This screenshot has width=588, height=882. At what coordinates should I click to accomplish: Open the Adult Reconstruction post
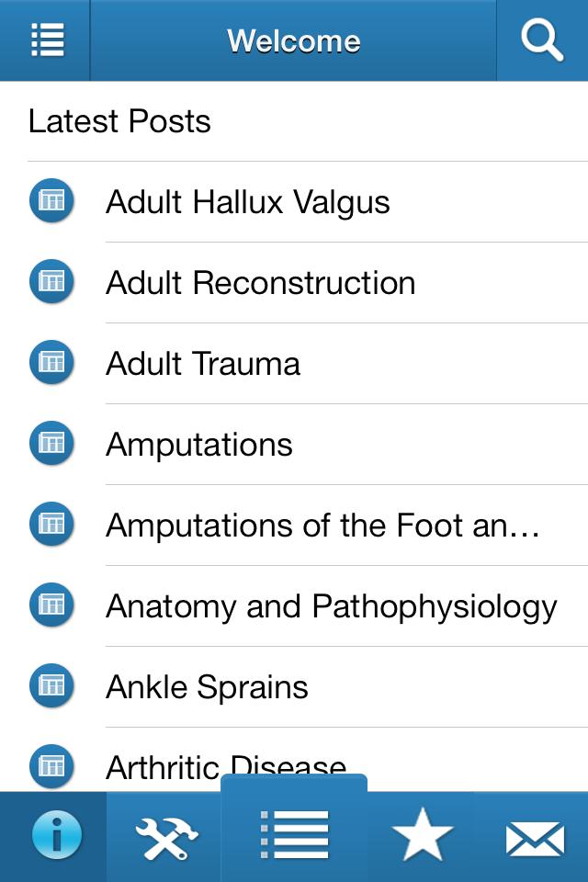click(x=262, y=283)
